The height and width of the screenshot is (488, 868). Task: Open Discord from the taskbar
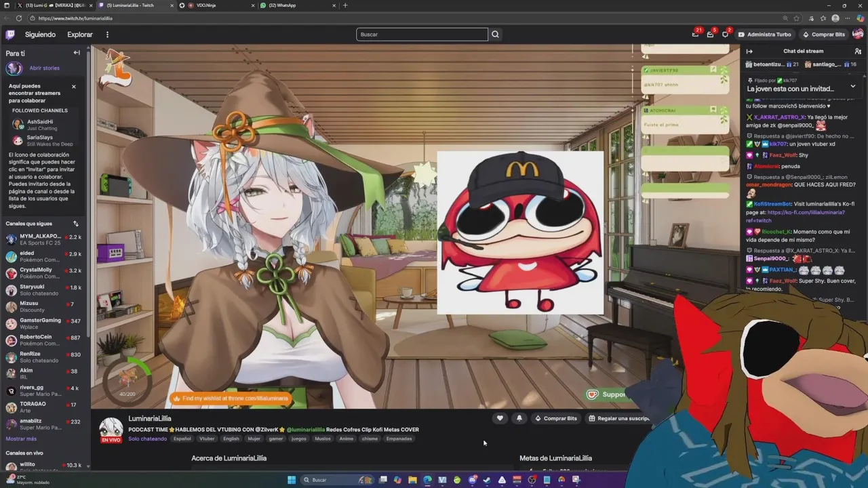472,480
